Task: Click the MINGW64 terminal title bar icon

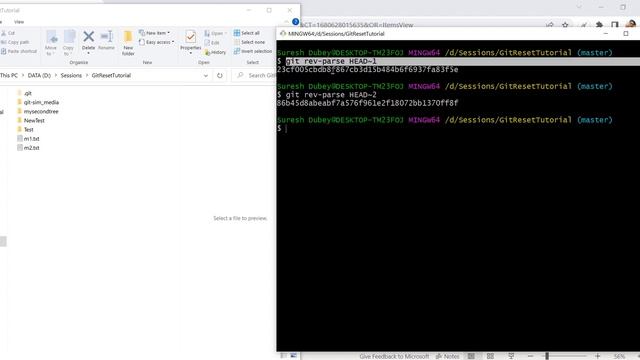Action: pos(283,33)
